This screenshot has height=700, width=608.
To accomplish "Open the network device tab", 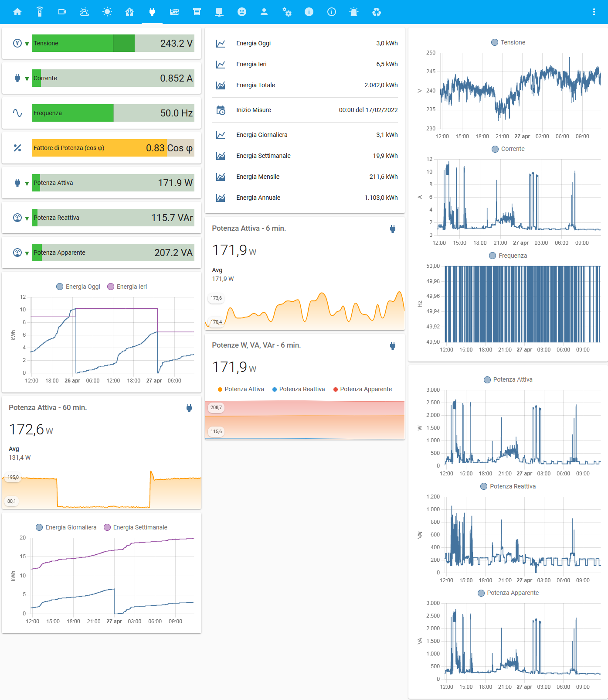I will 219,12.
